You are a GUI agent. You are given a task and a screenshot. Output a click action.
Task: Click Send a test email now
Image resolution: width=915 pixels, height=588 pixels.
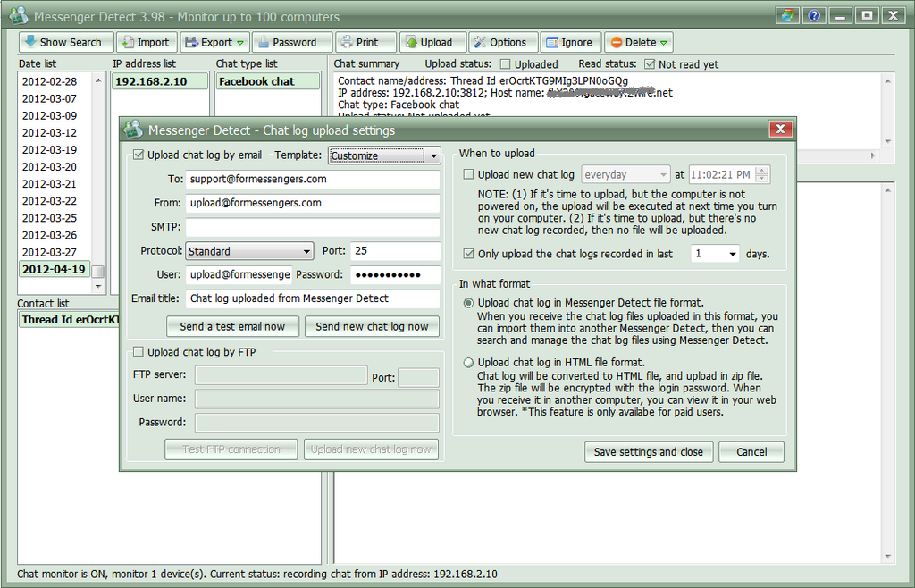[x=232, y=326]
